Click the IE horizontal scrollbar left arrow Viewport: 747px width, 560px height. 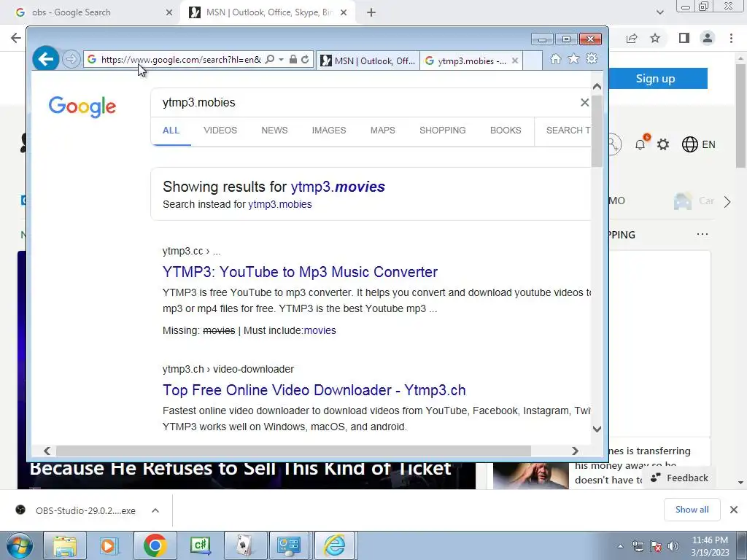[x=47, y=451]
